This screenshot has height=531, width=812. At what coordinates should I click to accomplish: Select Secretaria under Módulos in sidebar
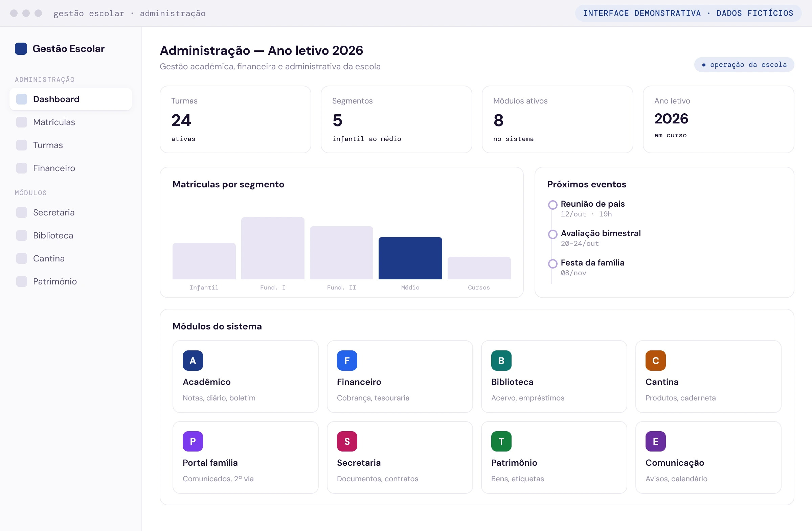(x=71, y=212)
